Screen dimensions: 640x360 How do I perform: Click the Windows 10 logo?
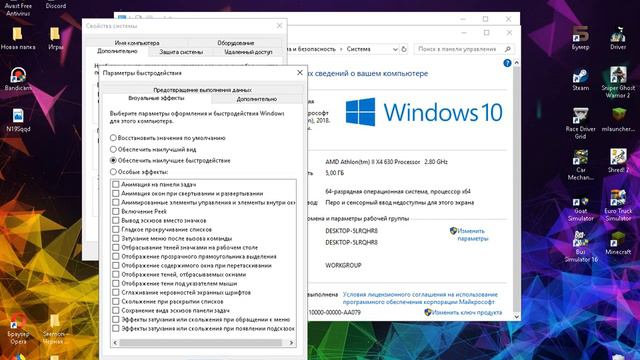pyautogui.click(x=424, y=112)
